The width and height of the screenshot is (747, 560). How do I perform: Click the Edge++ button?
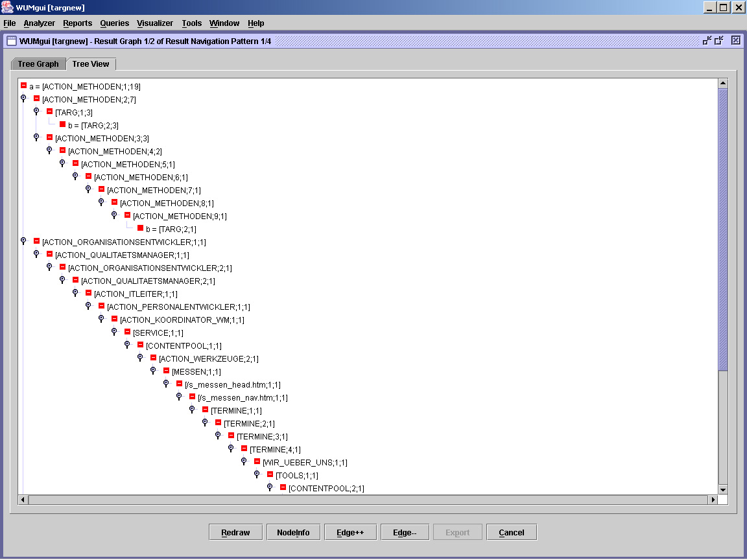pyautogui.click(x=350, y=532)
